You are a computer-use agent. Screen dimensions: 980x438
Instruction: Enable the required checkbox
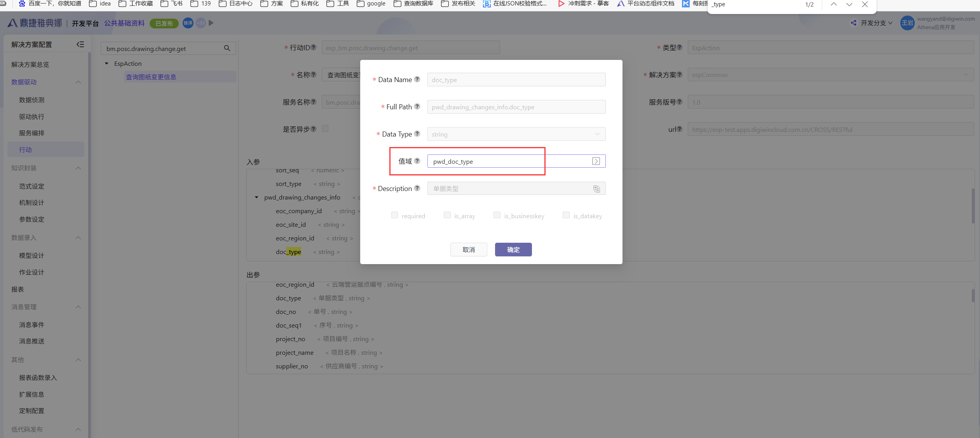394,215
